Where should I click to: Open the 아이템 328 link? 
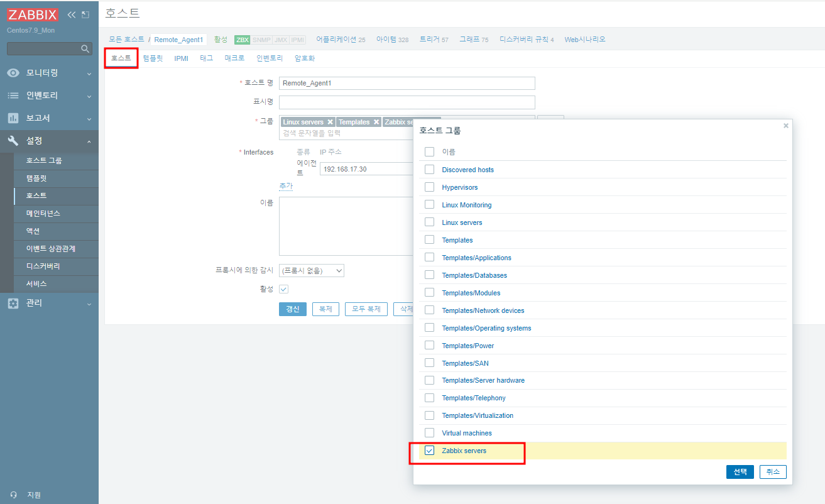(392, 40)
